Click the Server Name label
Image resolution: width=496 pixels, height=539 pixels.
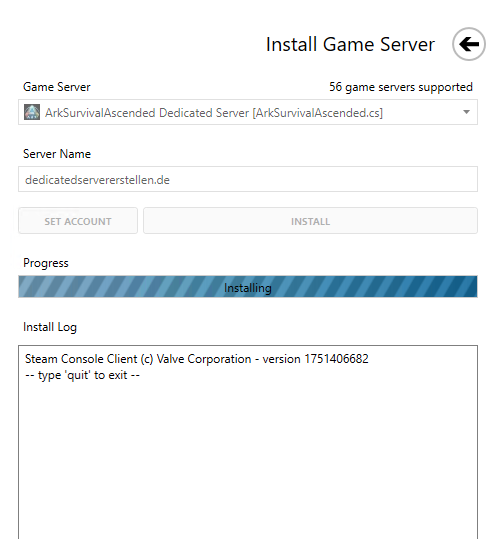57,154
